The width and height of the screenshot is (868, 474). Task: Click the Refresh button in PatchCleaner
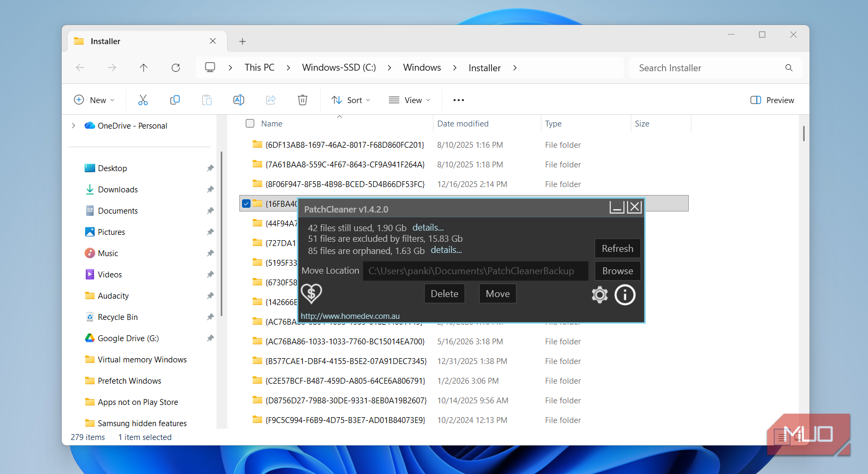(617, 248)
